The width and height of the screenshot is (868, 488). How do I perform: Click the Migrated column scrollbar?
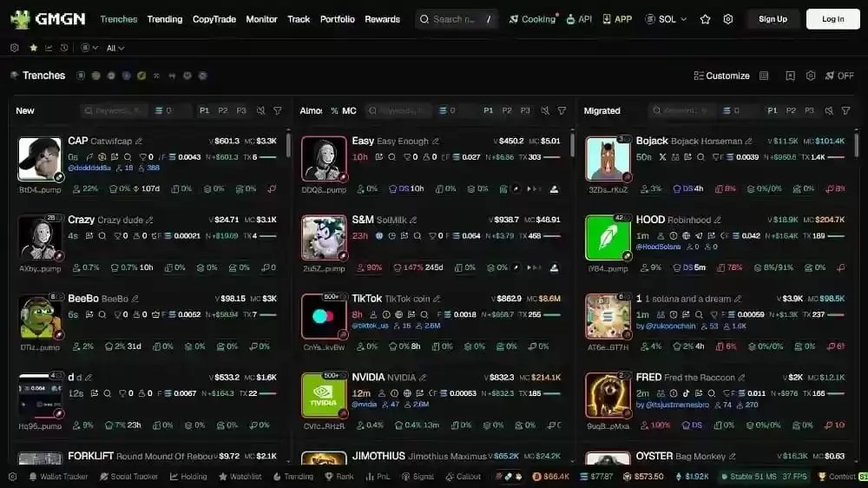tap(857, 144)
